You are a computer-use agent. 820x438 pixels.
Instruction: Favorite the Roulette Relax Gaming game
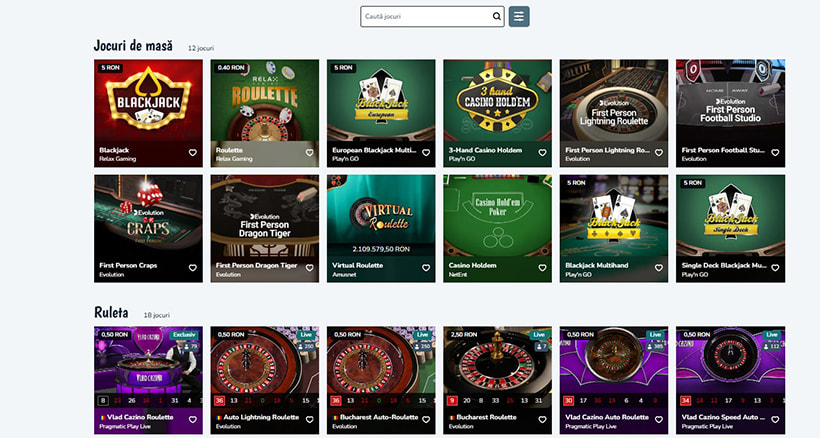click(309, 153)
